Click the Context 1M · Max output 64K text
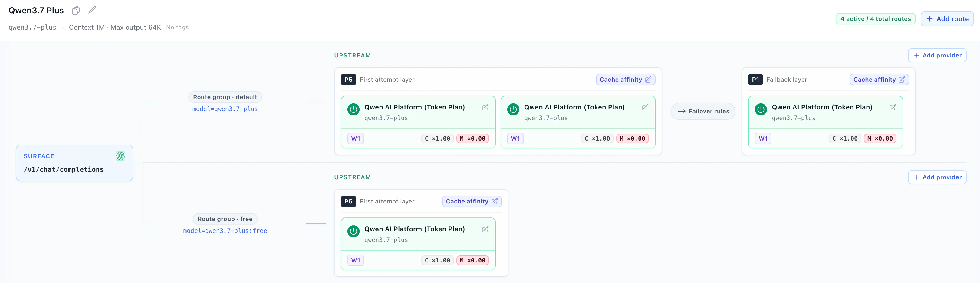Screen dimensions: 980x283 (x=115, y=27)
